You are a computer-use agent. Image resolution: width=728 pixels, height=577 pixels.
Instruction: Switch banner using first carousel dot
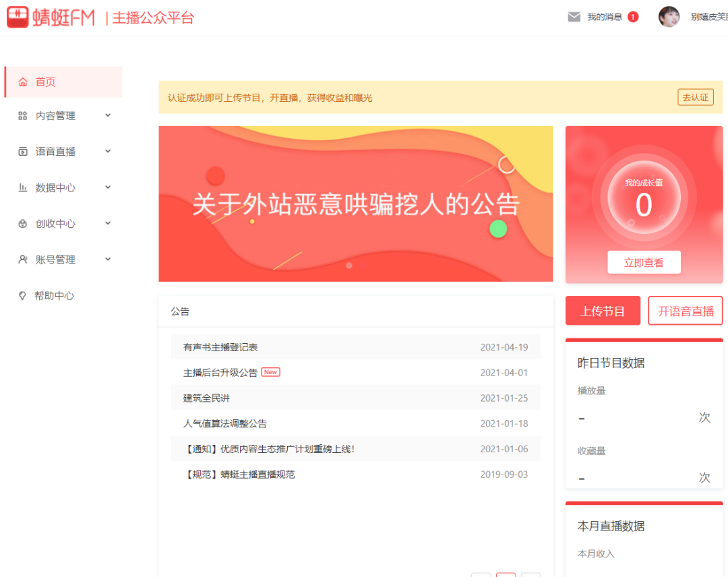pyautogui.click(x=349, y=266)
